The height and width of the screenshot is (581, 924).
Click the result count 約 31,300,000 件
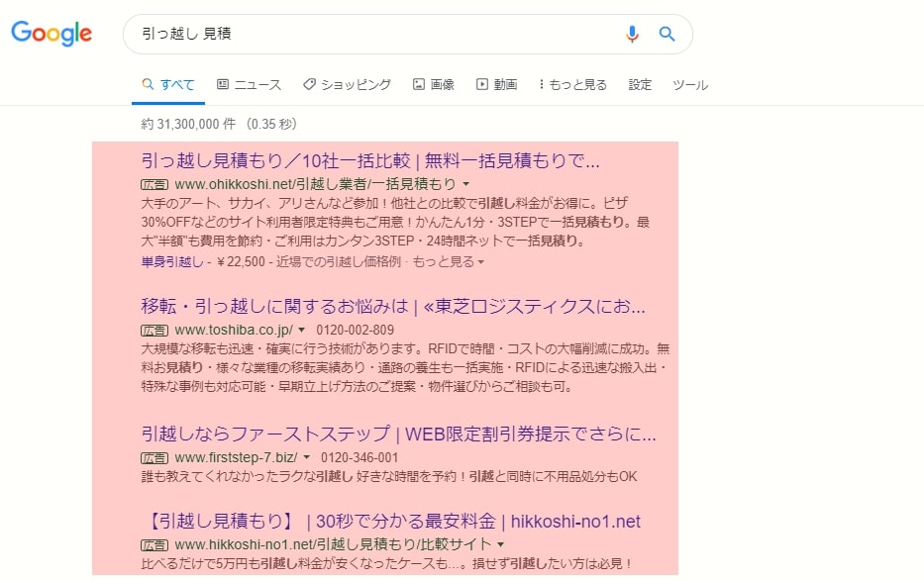tap(188, 124)
